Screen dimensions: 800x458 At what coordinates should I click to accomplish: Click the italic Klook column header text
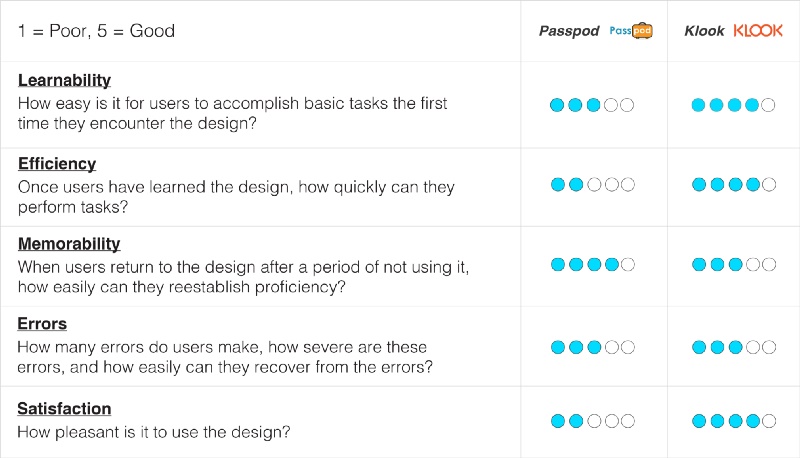tap(704, 31)
